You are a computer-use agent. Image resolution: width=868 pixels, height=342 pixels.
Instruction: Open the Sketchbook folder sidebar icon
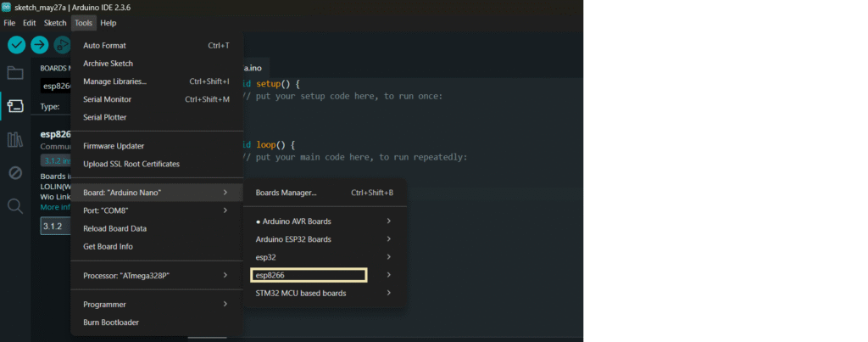(x=15, y=73)
